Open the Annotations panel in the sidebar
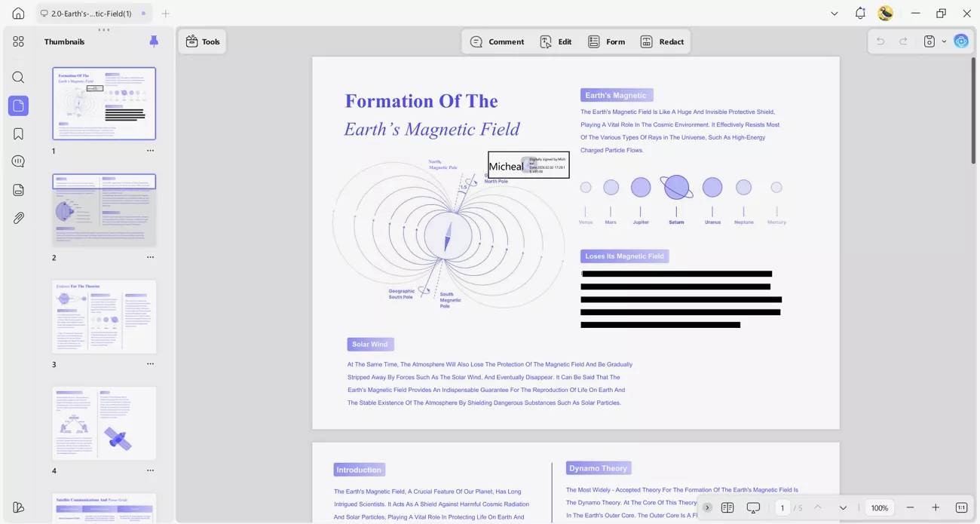The width and height of the screenshot is (980, 524). (x=18, y=161)
